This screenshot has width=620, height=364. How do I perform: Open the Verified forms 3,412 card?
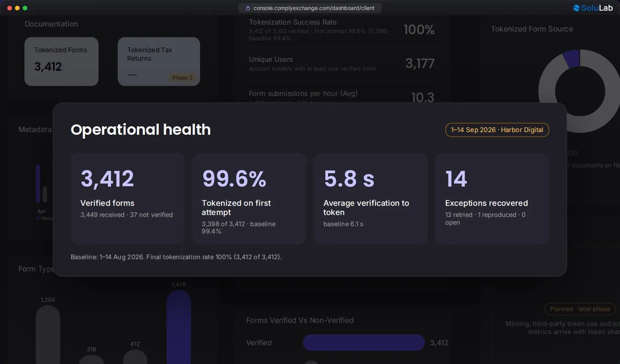128,199
